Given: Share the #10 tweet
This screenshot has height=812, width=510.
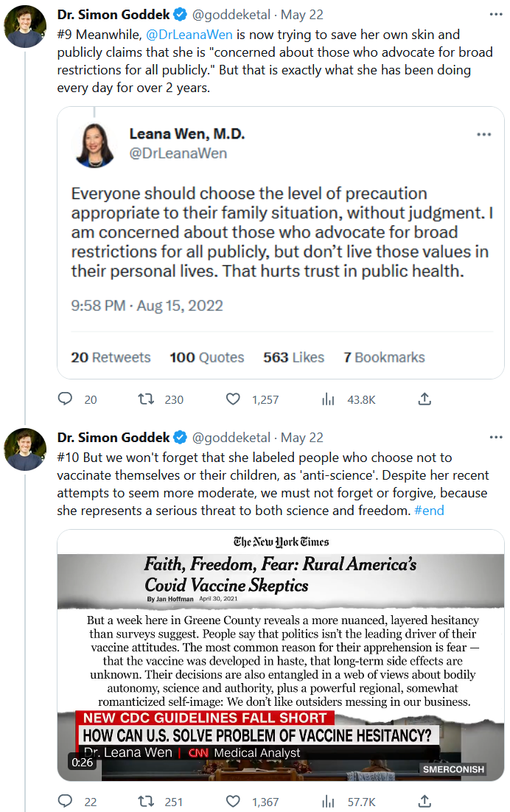Looking at the screenshot, I should 425,801.
